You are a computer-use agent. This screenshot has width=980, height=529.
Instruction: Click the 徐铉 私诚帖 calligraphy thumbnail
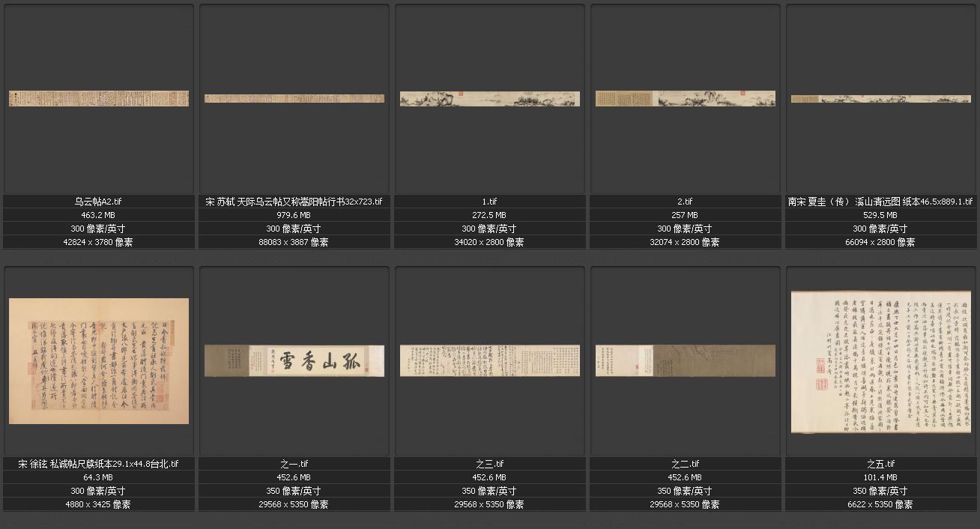pyautogui.click(x=99, y=360)
